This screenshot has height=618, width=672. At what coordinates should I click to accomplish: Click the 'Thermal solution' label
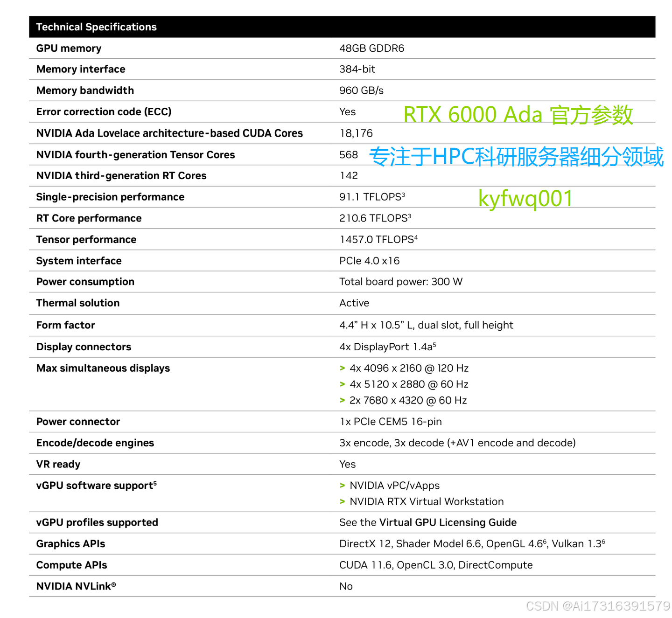pyautogui.click(x=78, y=303)
